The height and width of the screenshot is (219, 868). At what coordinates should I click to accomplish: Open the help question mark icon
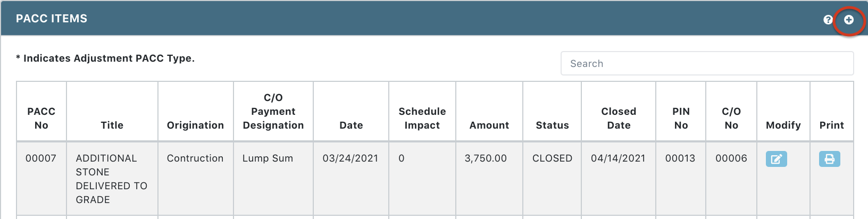(x=828, y=20)
